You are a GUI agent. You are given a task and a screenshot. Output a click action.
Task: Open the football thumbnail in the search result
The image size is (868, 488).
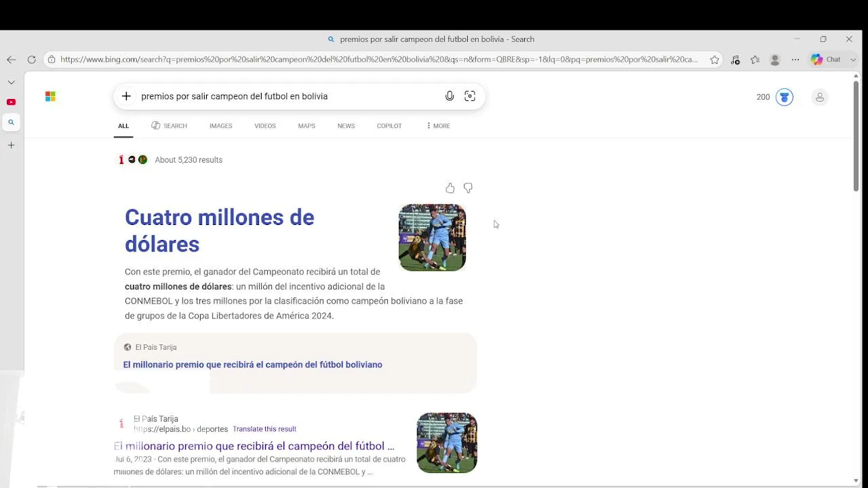click(x=447, y=443)
